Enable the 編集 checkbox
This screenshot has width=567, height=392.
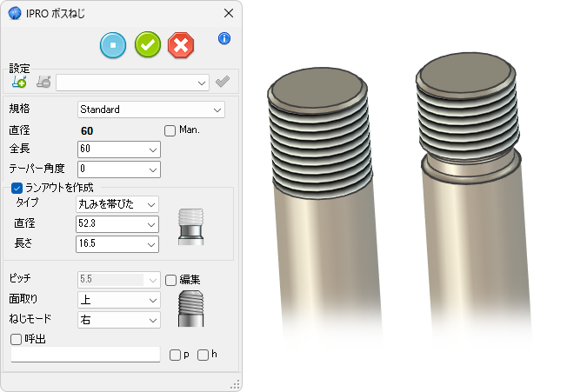(170, 279)
